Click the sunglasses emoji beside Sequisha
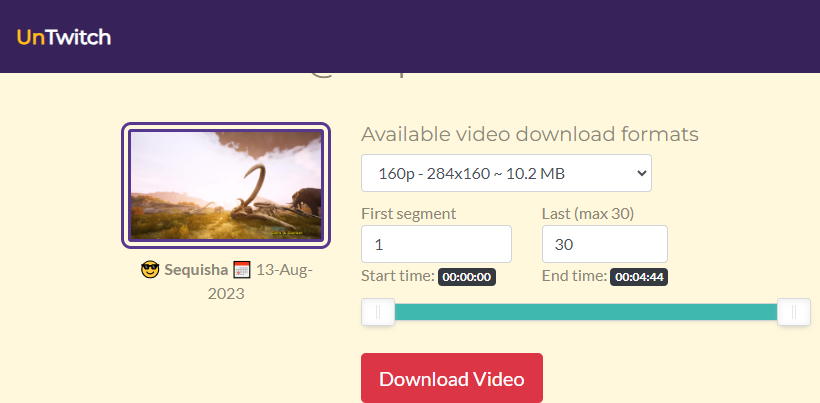The image size is (820, 403). (x=150, y=270)
